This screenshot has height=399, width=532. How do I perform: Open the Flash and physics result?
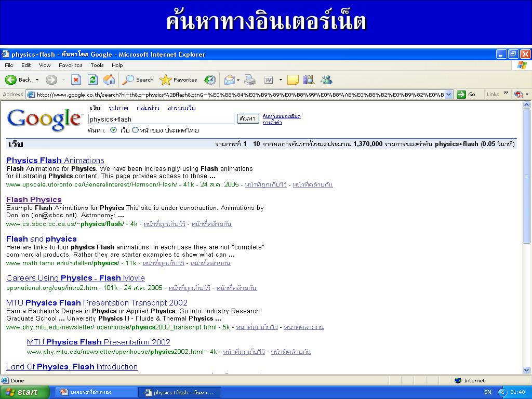42,239
